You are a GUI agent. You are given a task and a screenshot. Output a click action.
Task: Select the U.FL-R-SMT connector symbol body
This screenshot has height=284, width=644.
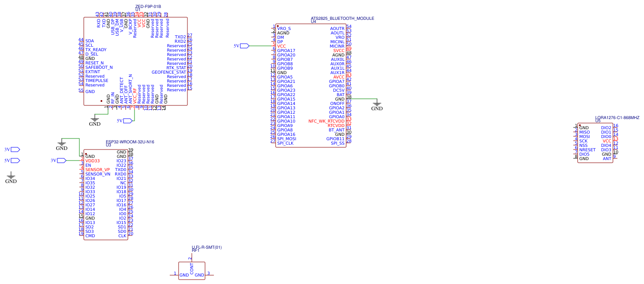coord(192,270)
